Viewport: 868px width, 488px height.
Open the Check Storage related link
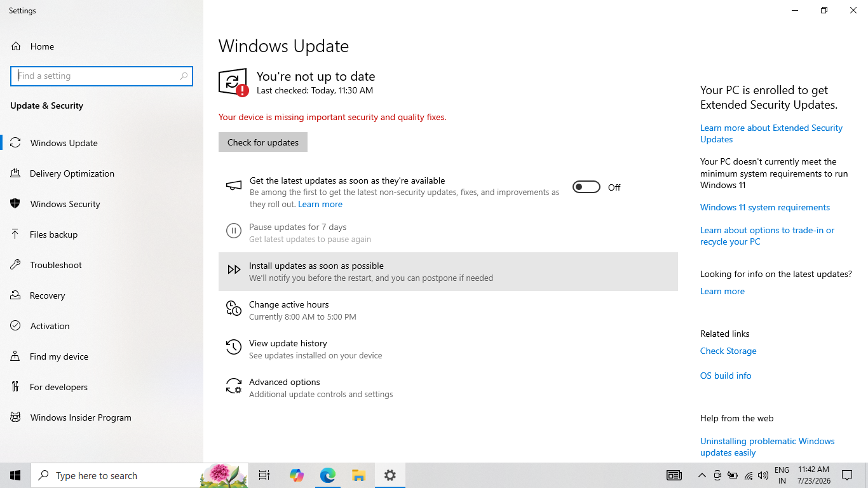pos(728,351)
